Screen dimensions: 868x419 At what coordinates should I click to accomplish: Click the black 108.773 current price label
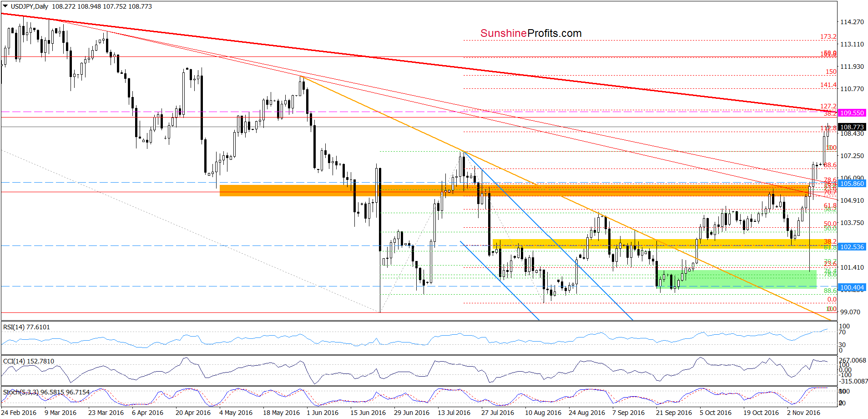click(x=852, y=127)
